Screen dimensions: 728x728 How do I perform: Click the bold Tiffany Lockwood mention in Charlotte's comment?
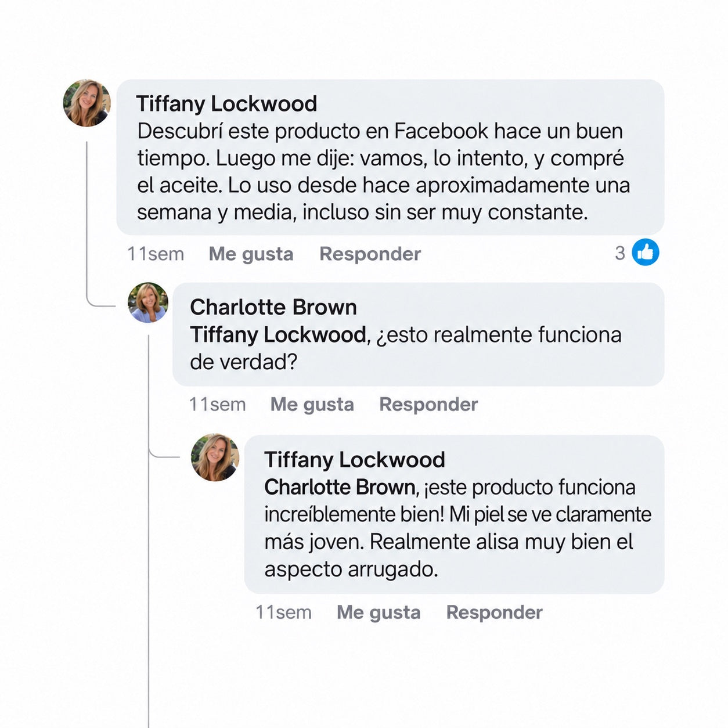point(278,335)
